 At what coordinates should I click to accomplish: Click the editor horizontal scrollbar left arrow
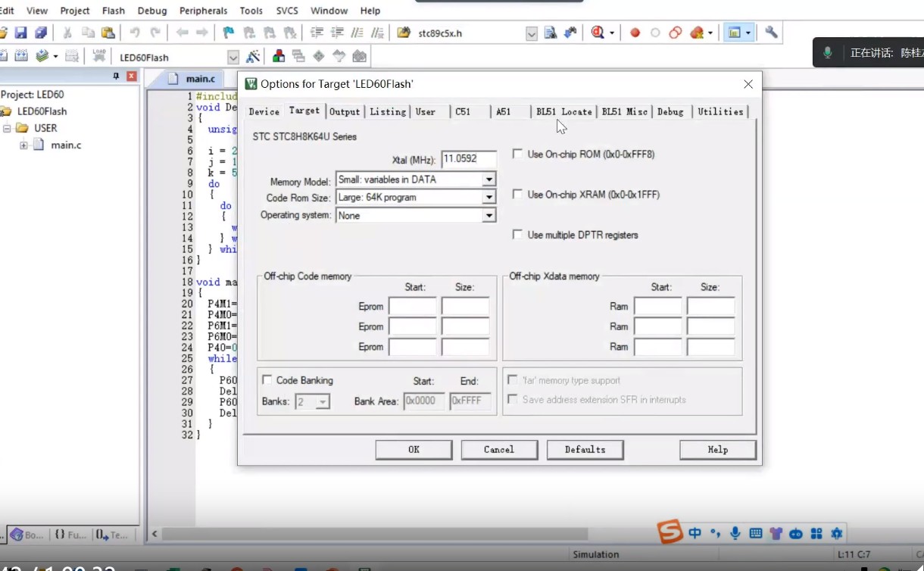pos(155,534)
